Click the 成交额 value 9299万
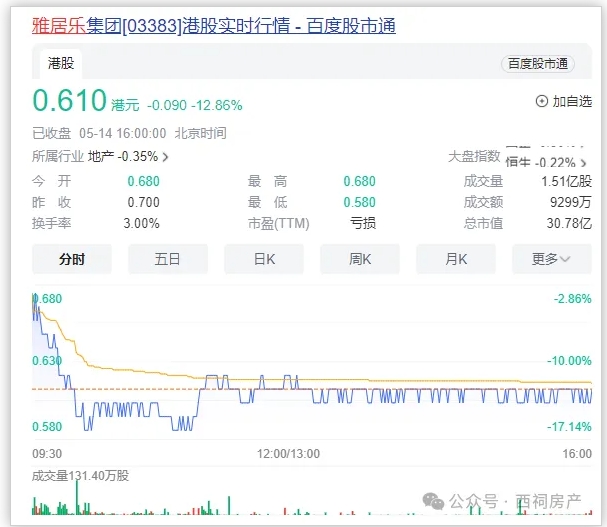 pyautogui.click(x=571, y=202)
